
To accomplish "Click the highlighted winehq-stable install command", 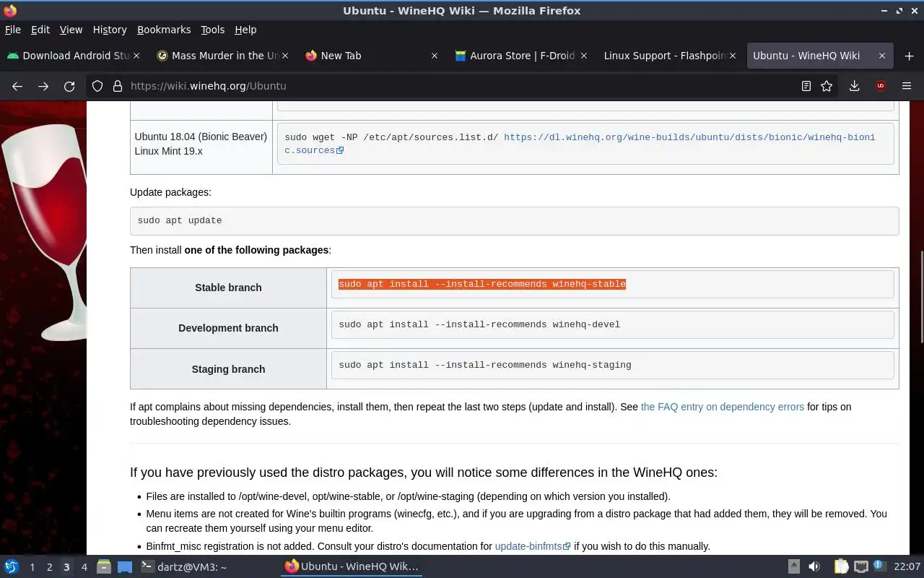I will 482,284.
